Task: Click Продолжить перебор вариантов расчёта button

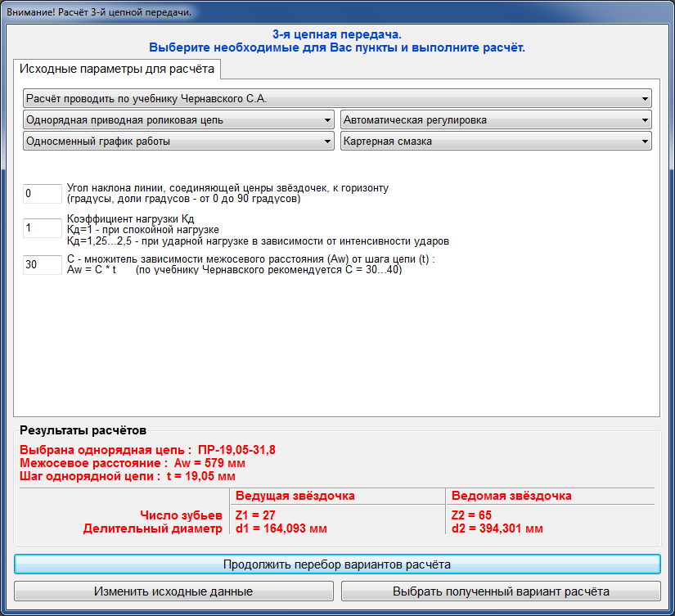Action: tap(337, 564)
